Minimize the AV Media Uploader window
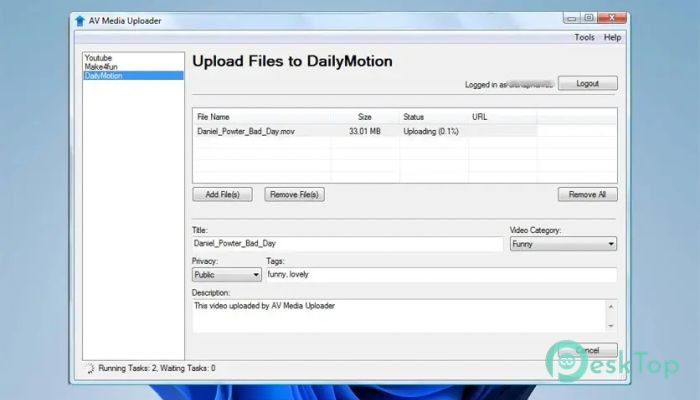The width and height of the screenshot is (700, 400). point(571,18)
